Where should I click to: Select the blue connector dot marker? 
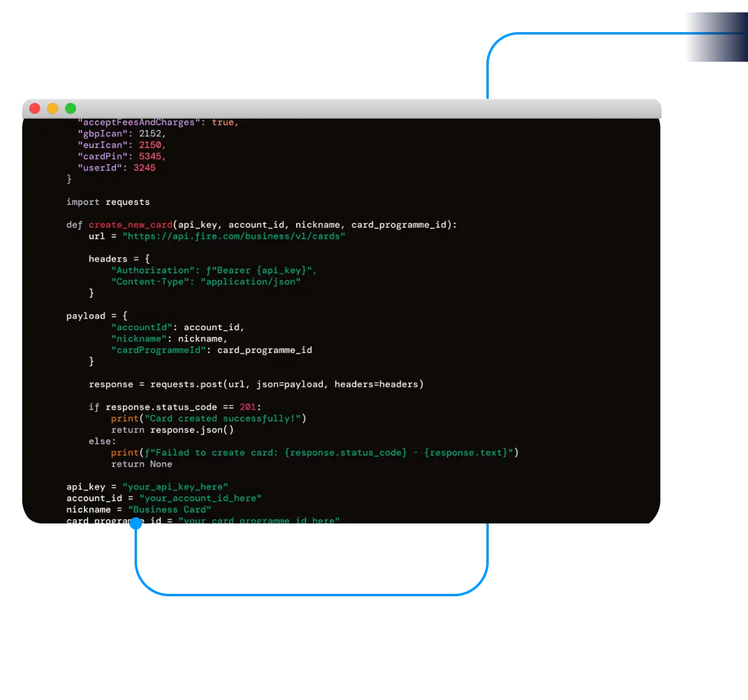pyautogui.click(x=136, y=523)
